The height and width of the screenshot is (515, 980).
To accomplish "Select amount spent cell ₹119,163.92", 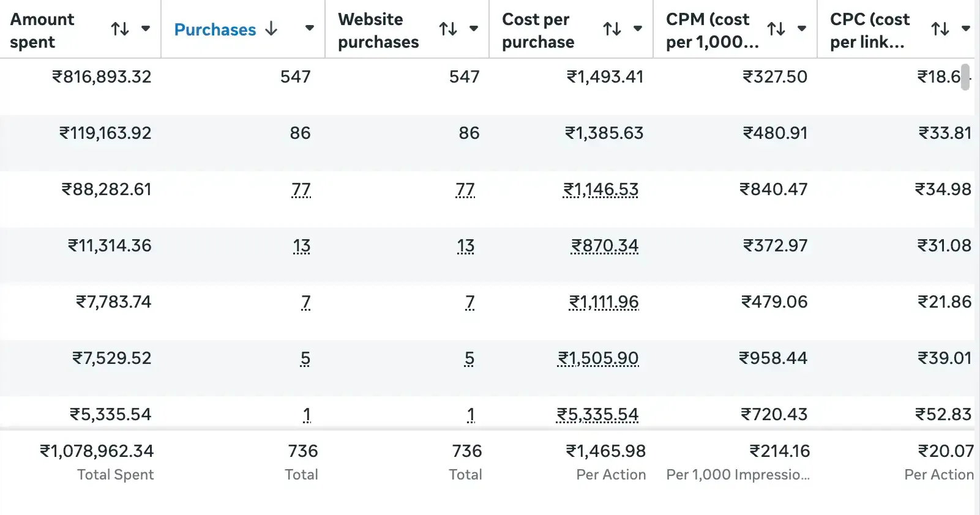I will click(x=105, y=133).
